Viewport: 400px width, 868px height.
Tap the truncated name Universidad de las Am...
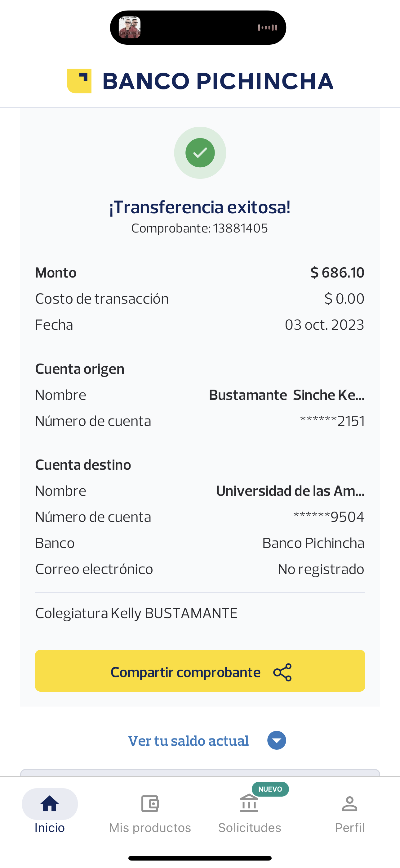pyautogui.click(x=290, y=491)
